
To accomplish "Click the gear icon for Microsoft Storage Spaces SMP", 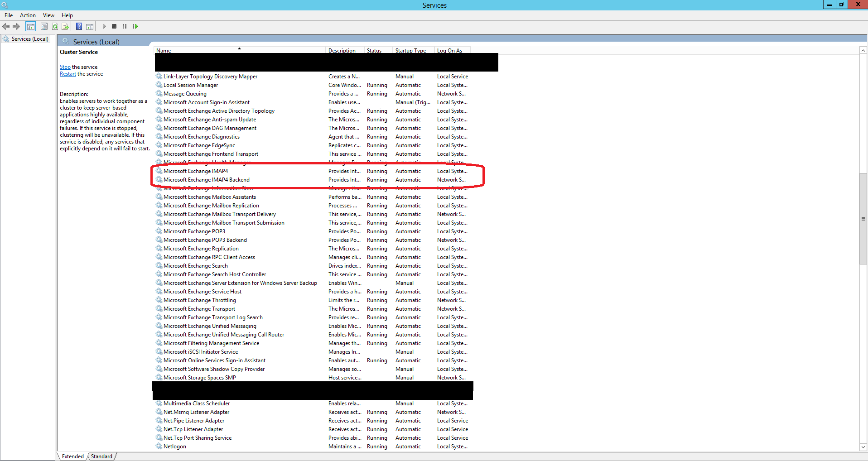I will (159, 377).
